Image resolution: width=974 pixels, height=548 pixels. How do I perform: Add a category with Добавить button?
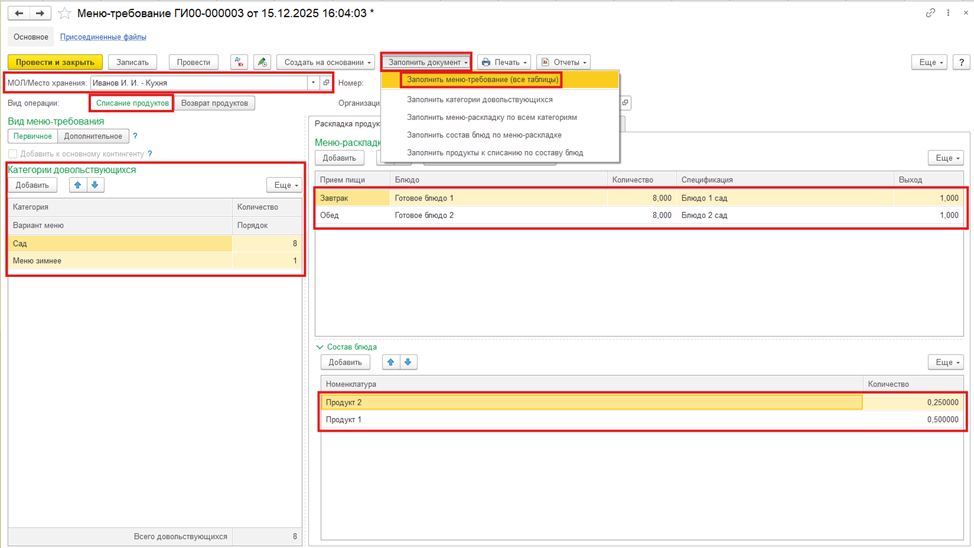(32, 185)
